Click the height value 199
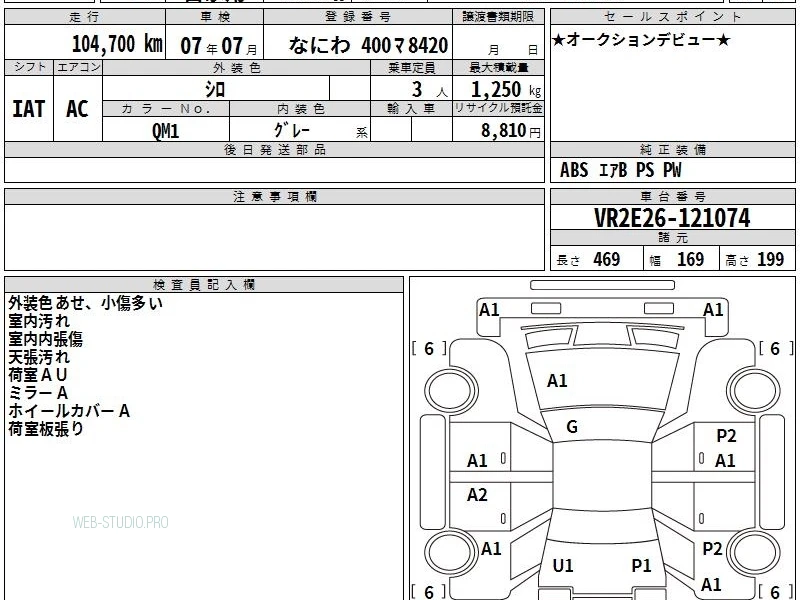This screenshot has height=600, width=800. pos(770,259)
